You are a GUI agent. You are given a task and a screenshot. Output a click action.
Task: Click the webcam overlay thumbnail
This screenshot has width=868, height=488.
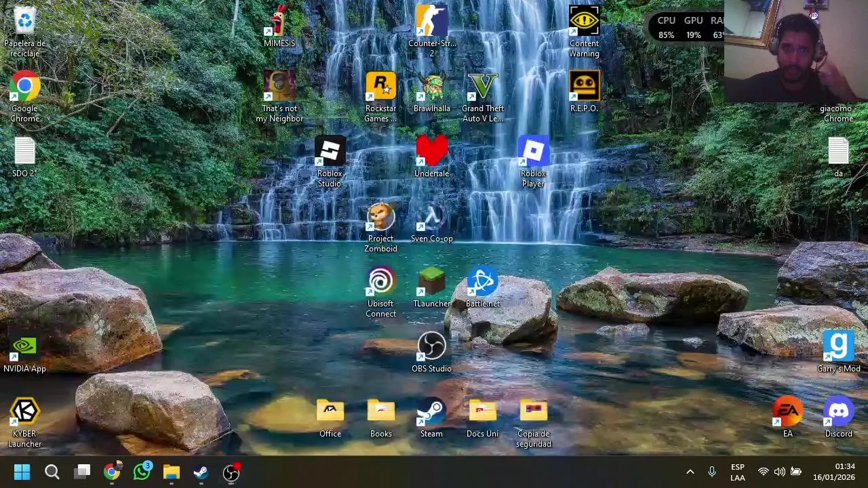click(796, 51)
